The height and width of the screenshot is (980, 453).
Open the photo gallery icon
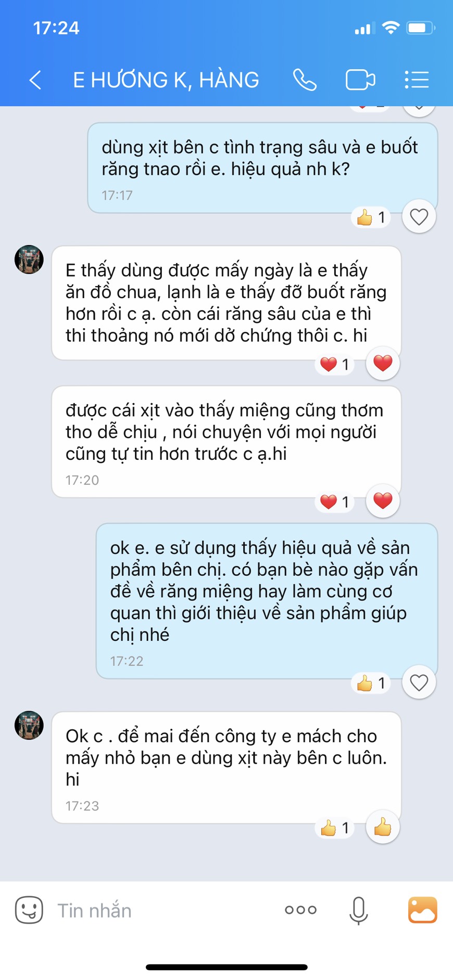(422, 910)
